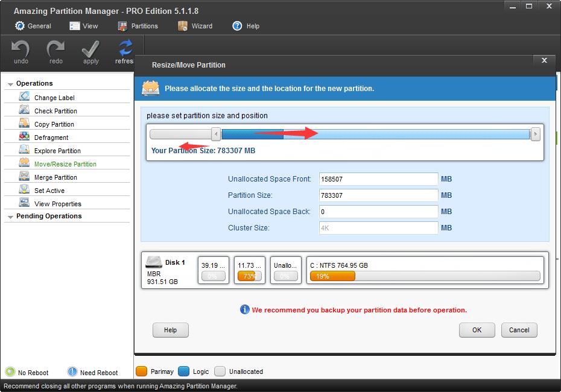Click the left handle of partition slider

(216, 134)
